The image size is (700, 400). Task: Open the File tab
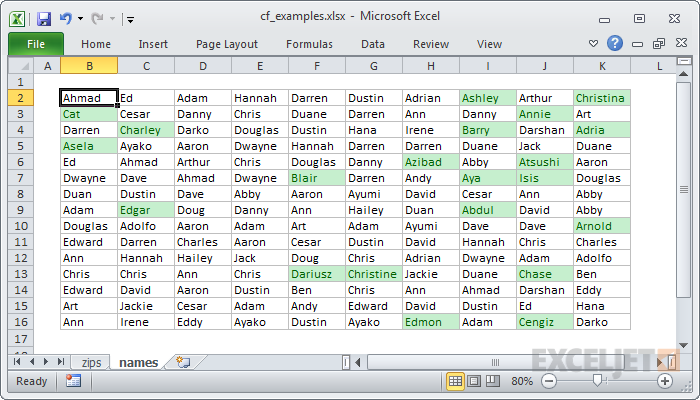[36, 44]
